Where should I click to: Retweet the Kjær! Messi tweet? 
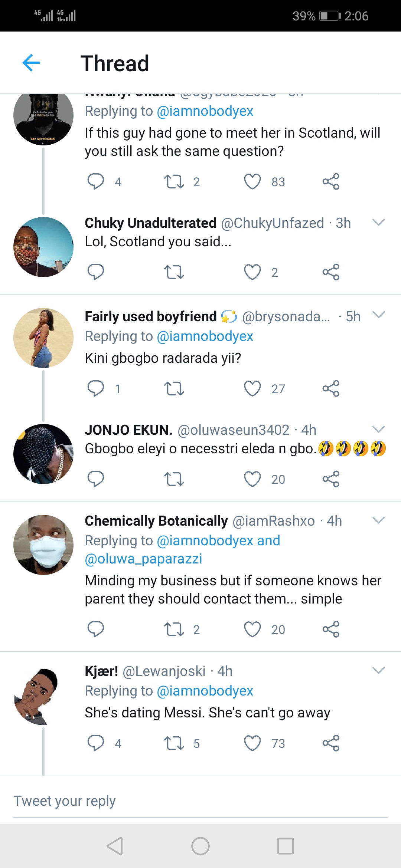pos(174,743)
